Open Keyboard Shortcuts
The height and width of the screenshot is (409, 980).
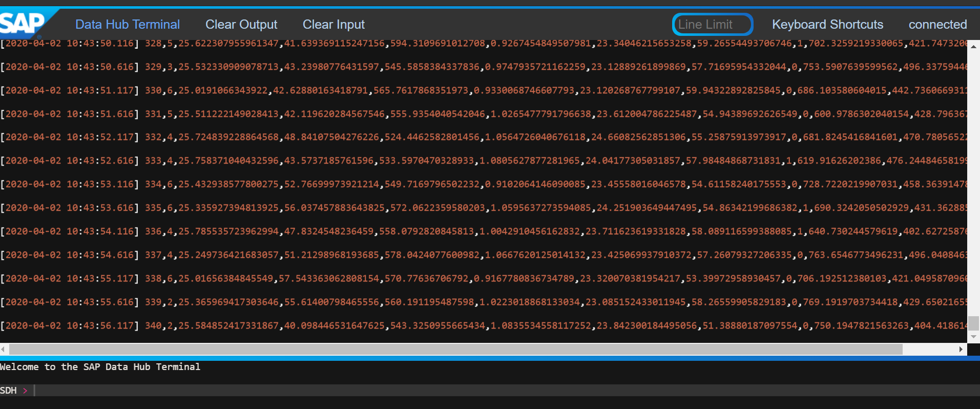[x=827, y=25]
